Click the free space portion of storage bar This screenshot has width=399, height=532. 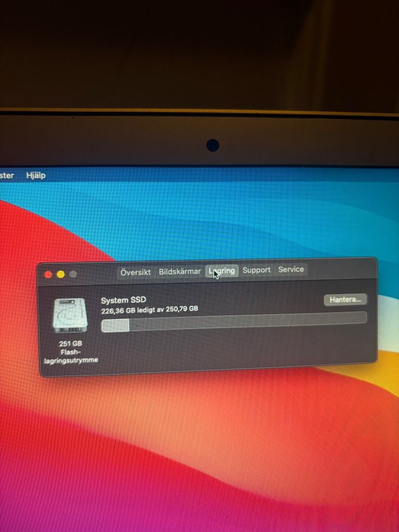[248, 320]
